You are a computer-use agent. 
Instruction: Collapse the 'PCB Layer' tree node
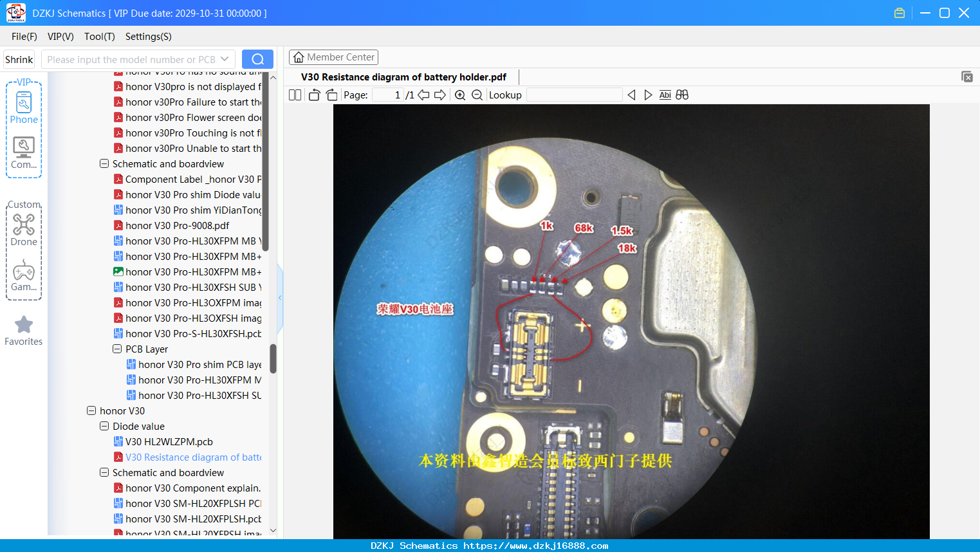pyautogui.click(x=117, y=349)
